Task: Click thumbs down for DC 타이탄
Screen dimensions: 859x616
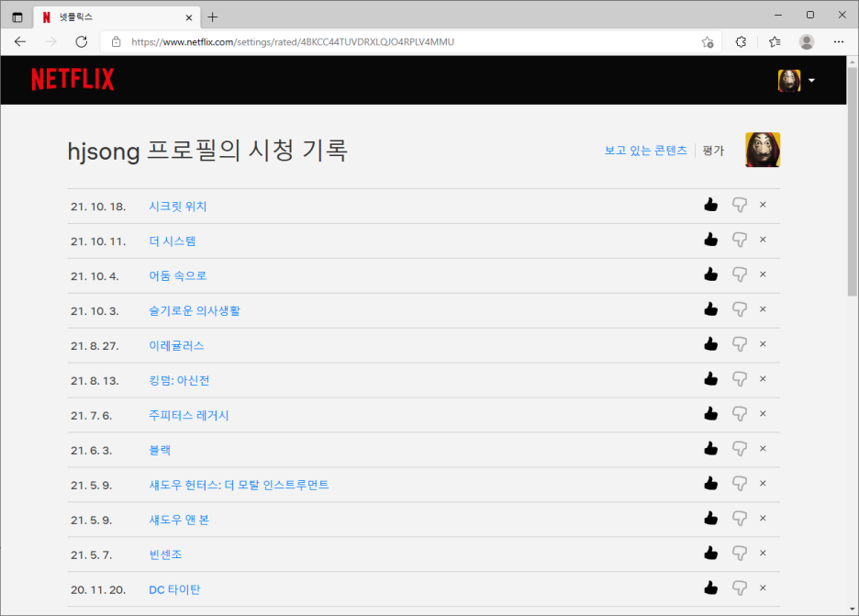Action: click(x=739, y=588)
